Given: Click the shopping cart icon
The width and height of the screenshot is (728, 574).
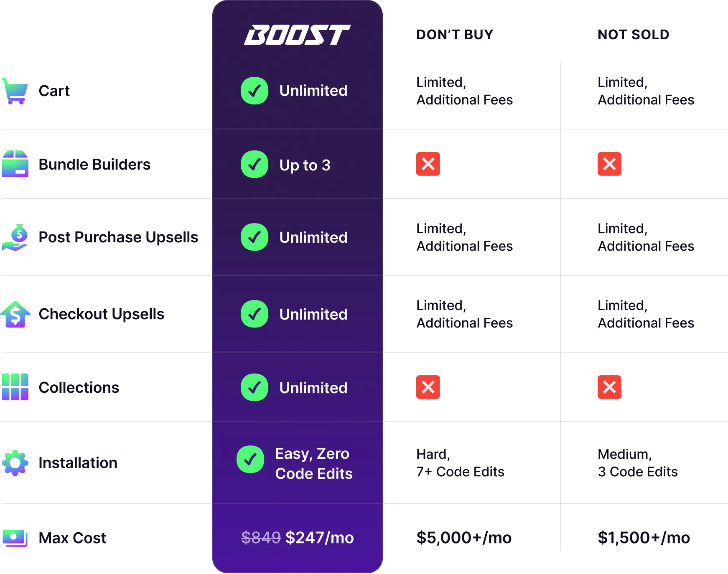Looking at the screenshot, I should pyautogui.click(x=15, y=91).
